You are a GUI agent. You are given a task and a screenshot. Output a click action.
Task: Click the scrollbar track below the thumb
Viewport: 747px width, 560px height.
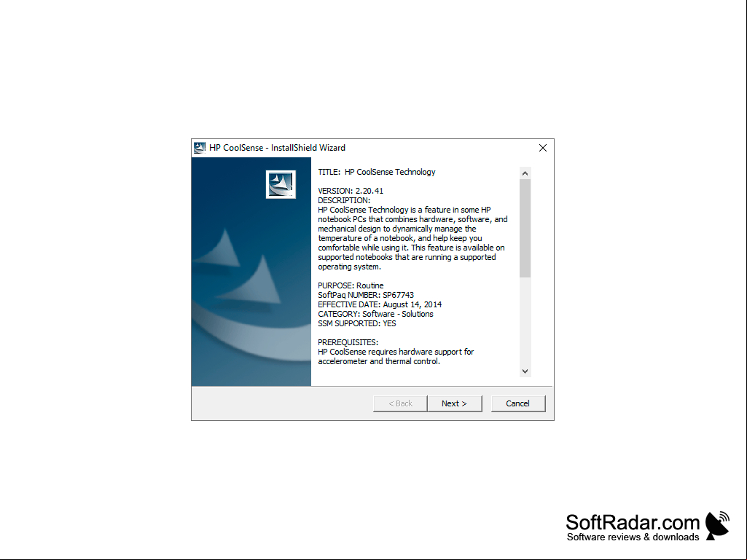pos(525,321)
